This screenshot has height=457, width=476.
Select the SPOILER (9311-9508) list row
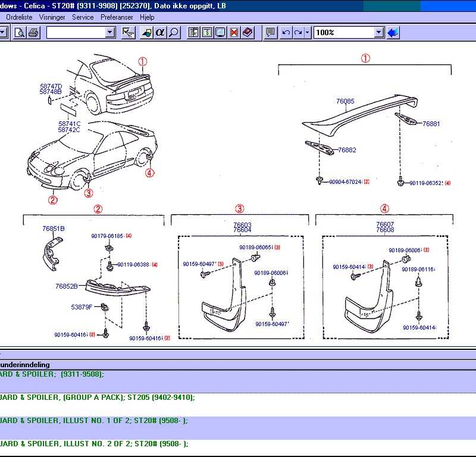[238, 381]
